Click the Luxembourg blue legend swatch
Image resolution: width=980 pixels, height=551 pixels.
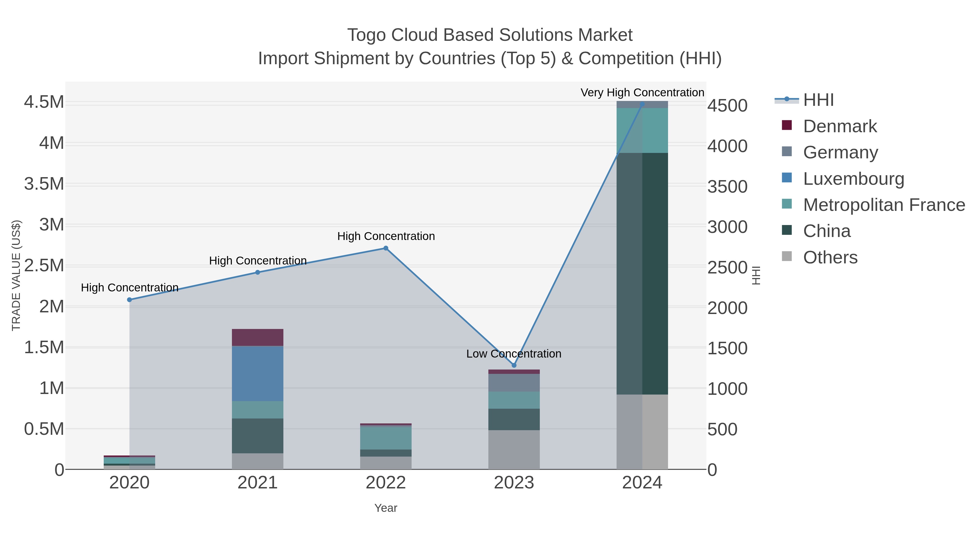pyautogui.click(x=787, y=178)
